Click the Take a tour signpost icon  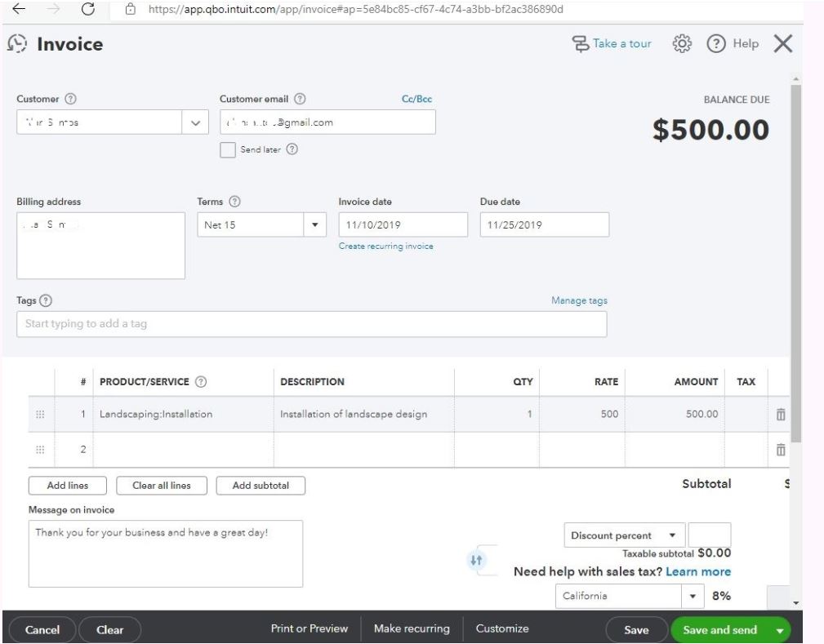(x=580, y=43)
